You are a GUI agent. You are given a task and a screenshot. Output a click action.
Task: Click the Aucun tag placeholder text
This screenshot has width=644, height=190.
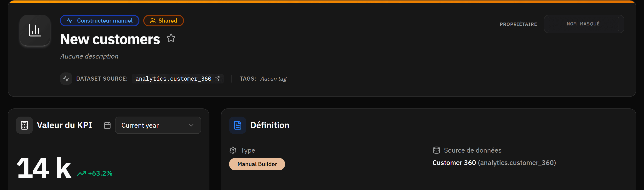pyautogui.click(x=273, y=79)
